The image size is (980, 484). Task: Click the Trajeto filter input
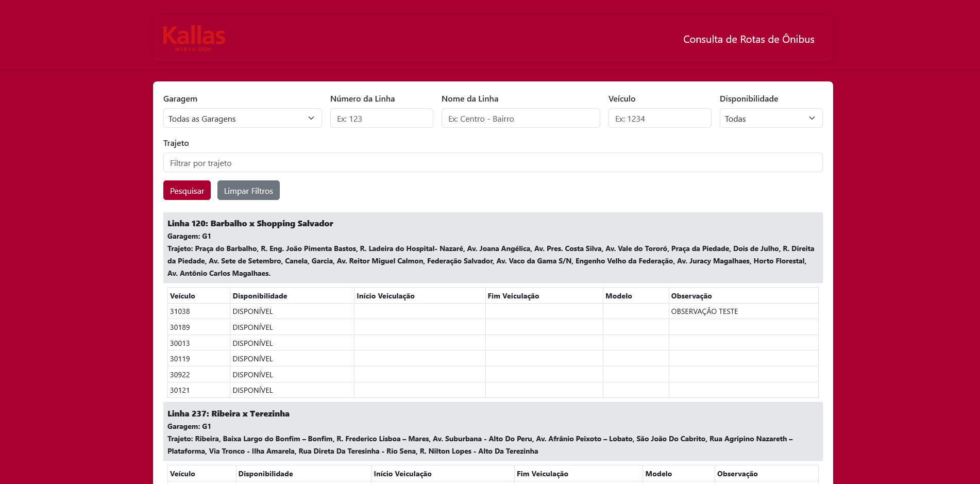493,163
